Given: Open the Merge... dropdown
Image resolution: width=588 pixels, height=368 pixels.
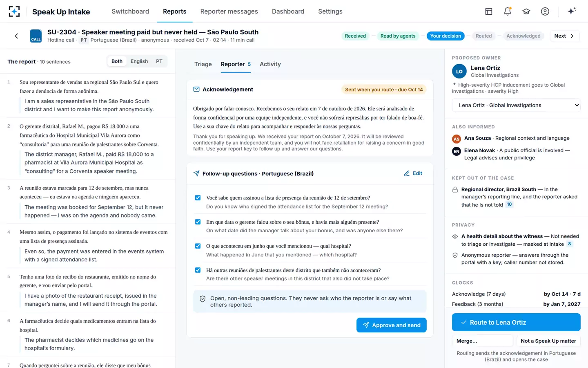Looking at the screenshot, I should pyautogui.click(x=482, y=341).
